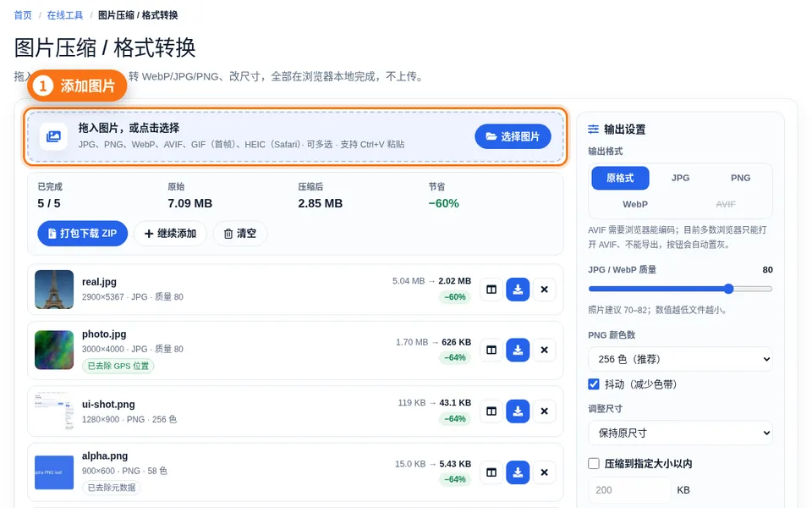
Task: Download compressed ui-shot.png
Action: click(518, 411)
